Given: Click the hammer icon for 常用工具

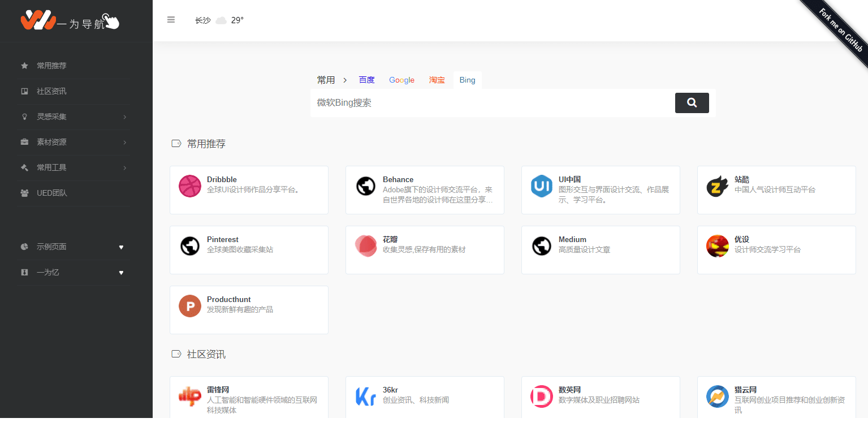Looking at the screenshot, I should point(24,167).
